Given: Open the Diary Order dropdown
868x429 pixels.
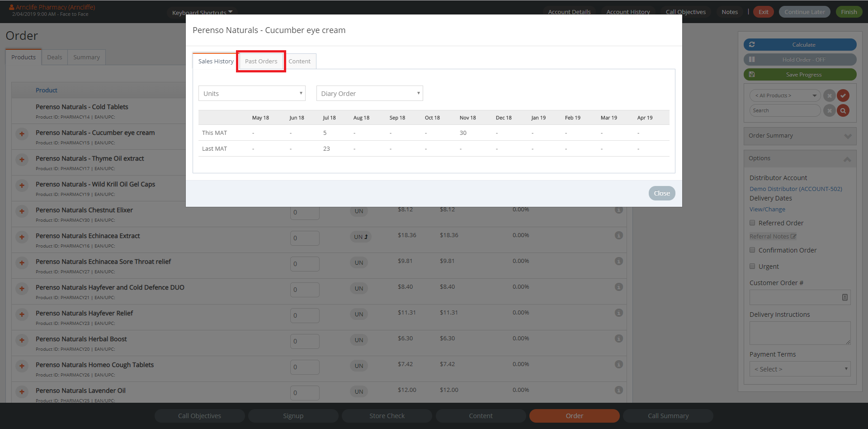Looking at the screenshot, I should point(369,93).
